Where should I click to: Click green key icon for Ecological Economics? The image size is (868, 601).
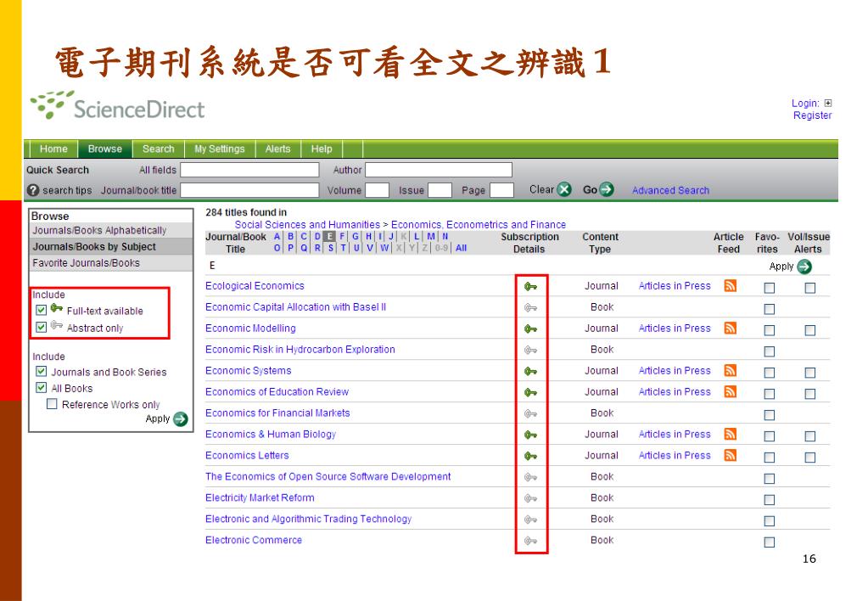(x=531, y=286)
